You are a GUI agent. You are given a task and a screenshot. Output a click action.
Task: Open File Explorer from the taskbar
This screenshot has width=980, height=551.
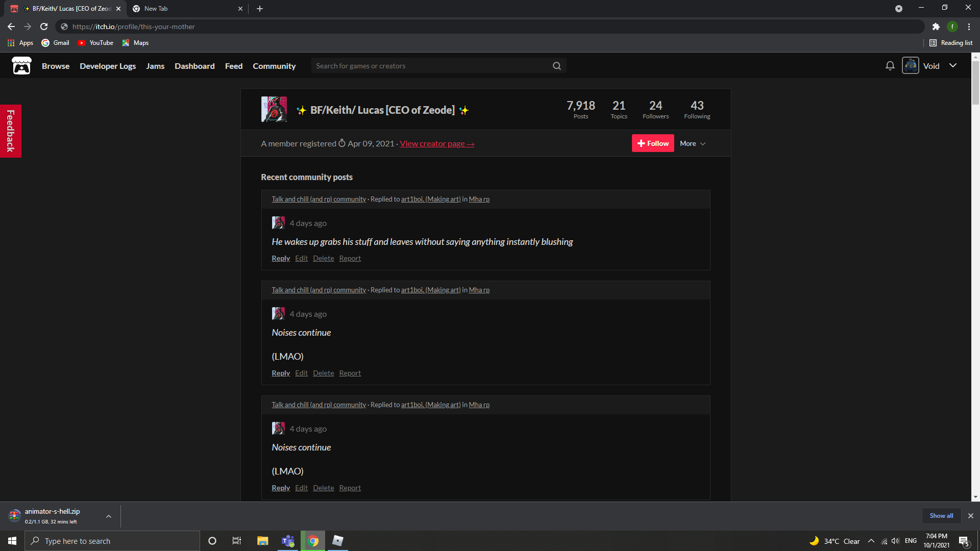coord(262,540)
